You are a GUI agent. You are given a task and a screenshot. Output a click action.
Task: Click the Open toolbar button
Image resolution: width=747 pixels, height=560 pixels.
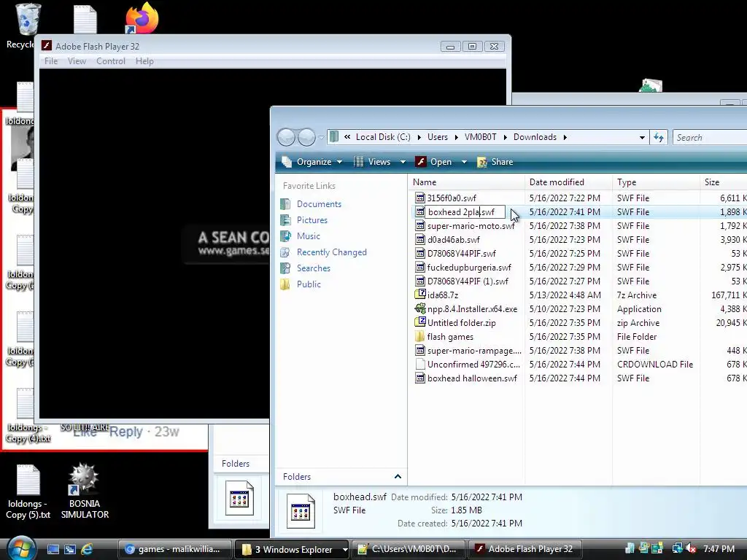click(434, 162)
